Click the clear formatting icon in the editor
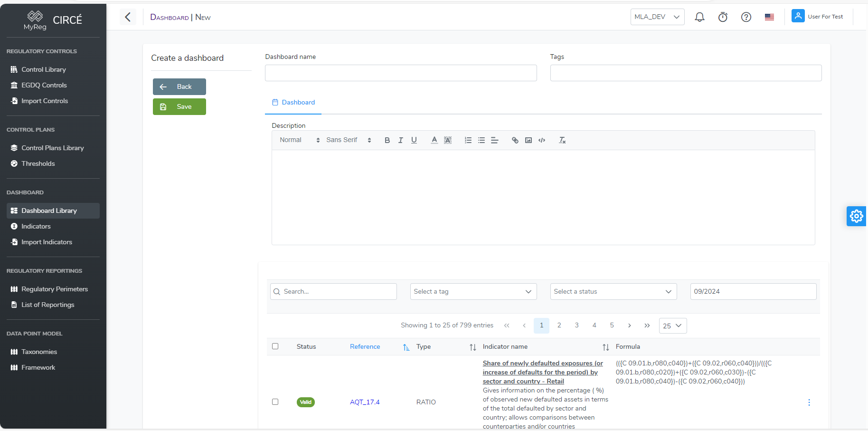868x431 pixels. coord(562,140)
